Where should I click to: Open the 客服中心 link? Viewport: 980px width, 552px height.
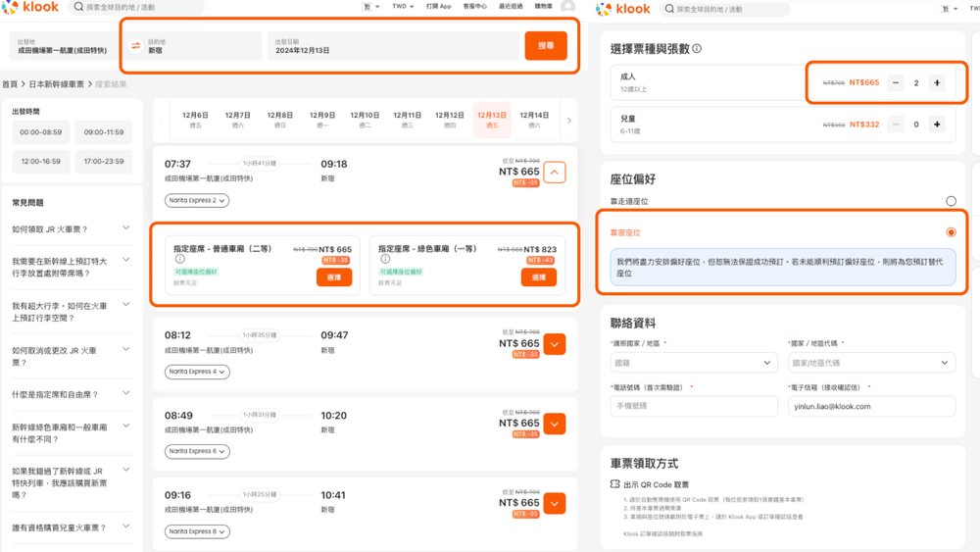point(475,6)
